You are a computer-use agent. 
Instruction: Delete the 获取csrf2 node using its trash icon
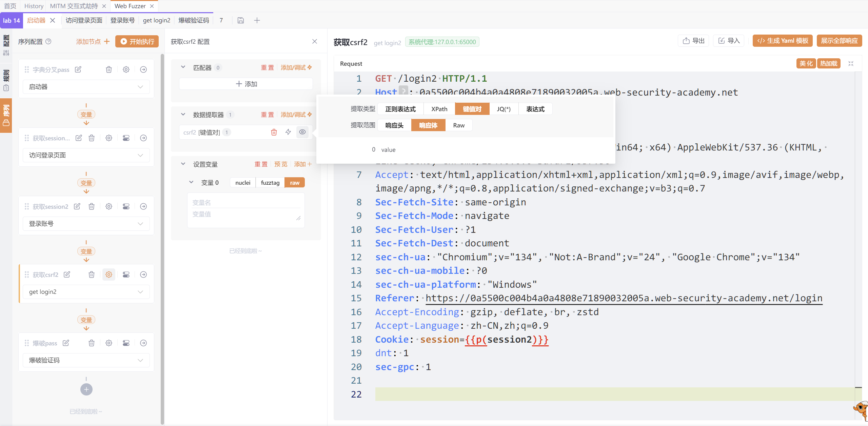[x=92, y=275]
